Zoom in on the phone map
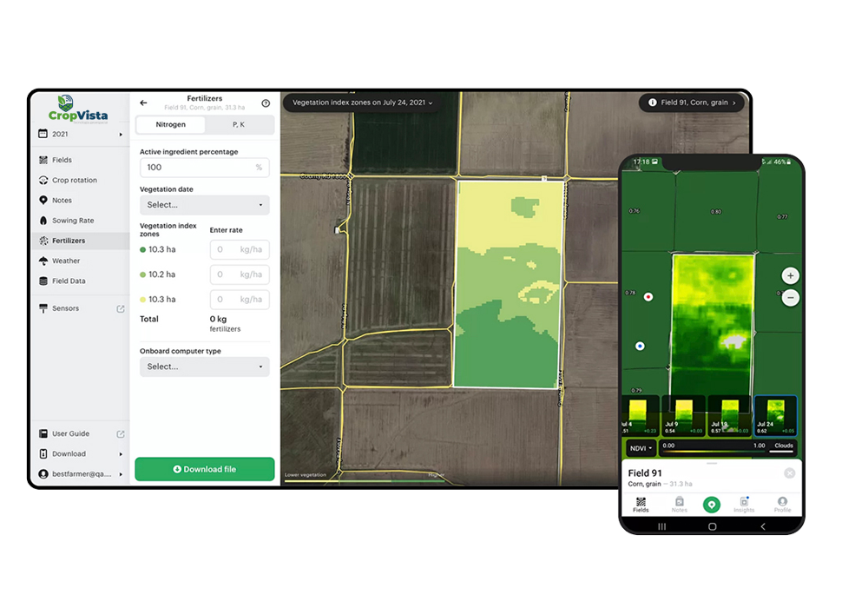The image size is (868, 608). 790,275
